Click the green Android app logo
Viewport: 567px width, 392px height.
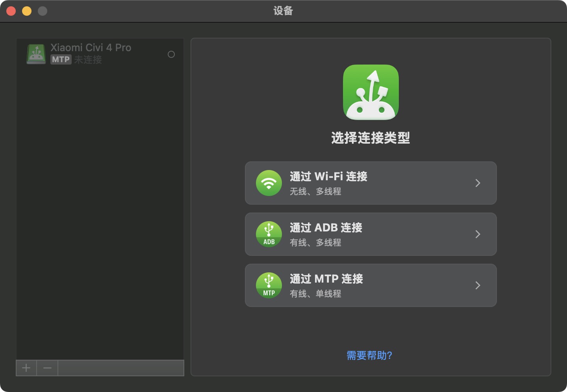tap(371, 92)
